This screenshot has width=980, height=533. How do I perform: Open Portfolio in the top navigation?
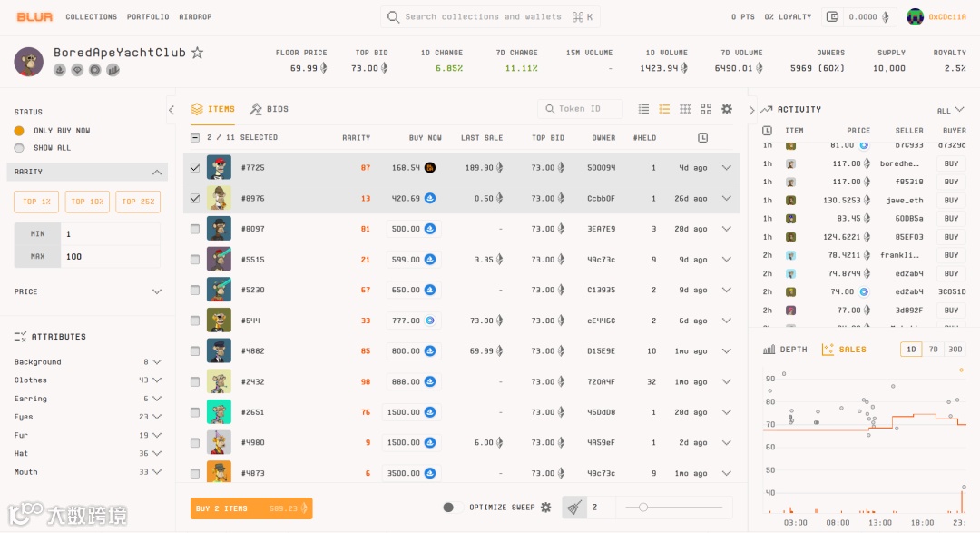(148, 17)
